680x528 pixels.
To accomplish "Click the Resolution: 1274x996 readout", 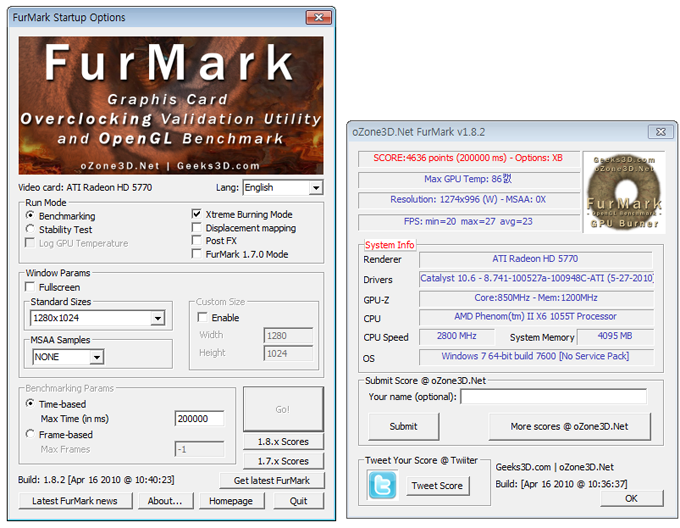I will click(469, 200).
